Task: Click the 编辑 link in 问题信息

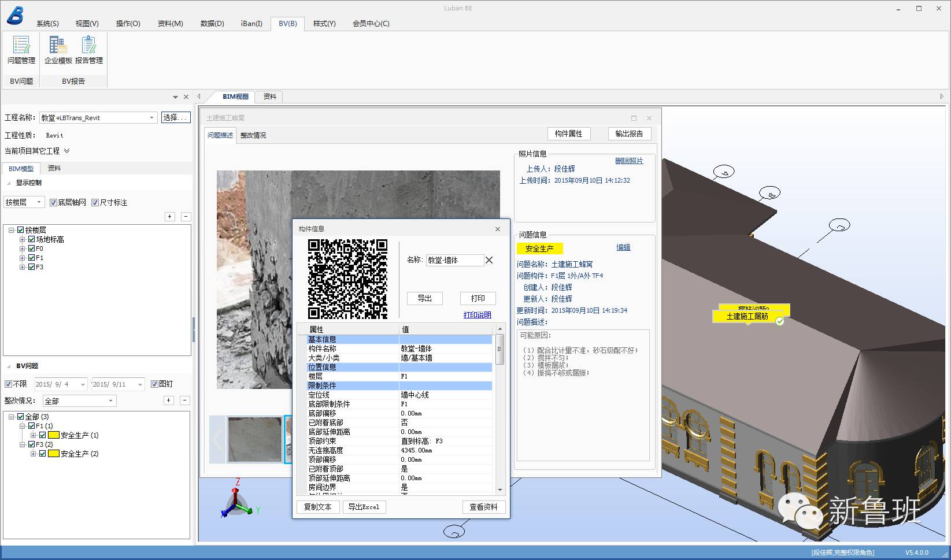Action: click(x=623, y=247)
